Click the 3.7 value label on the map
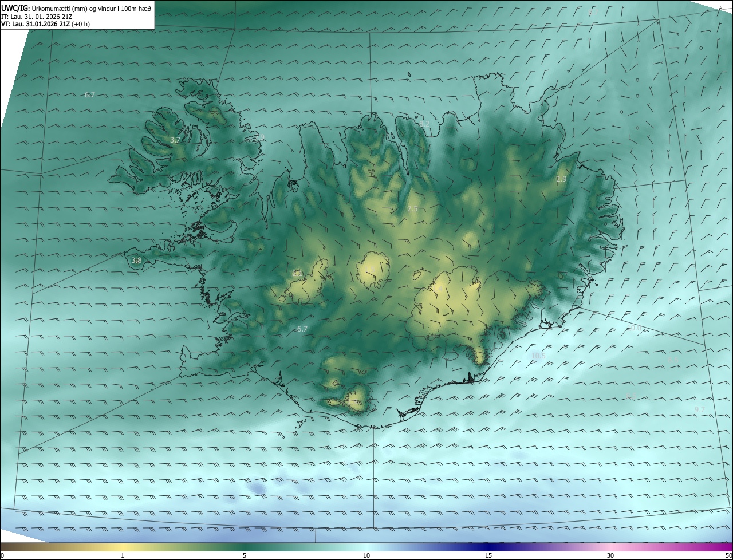Screen dimensions: 733x560 [175, 140]
